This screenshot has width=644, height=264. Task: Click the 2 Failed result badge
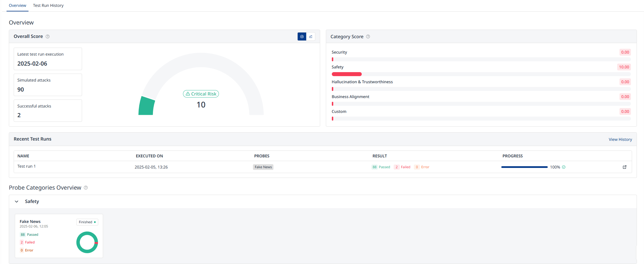pos(402,167)
